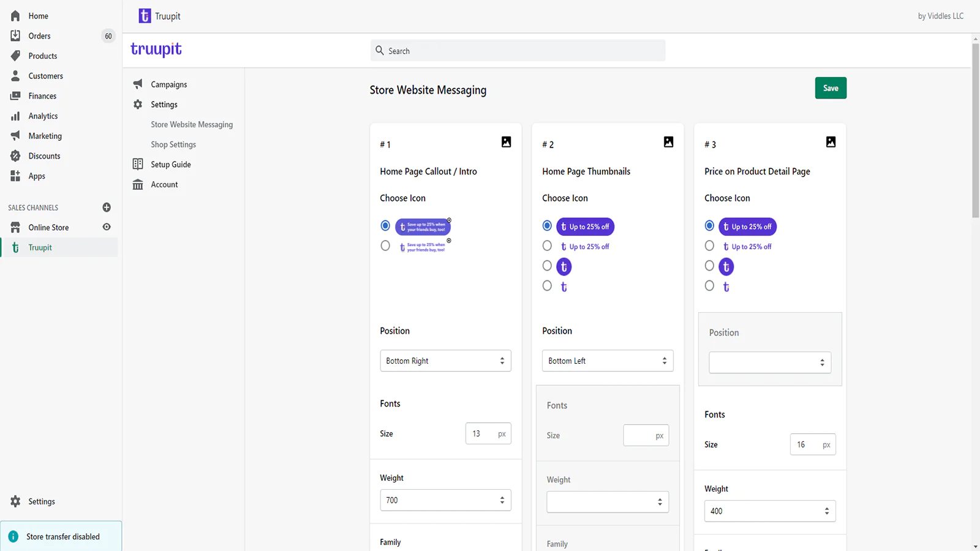Click the Finances icon
This screenshot has width=980, height=551.
click(15, 96)
